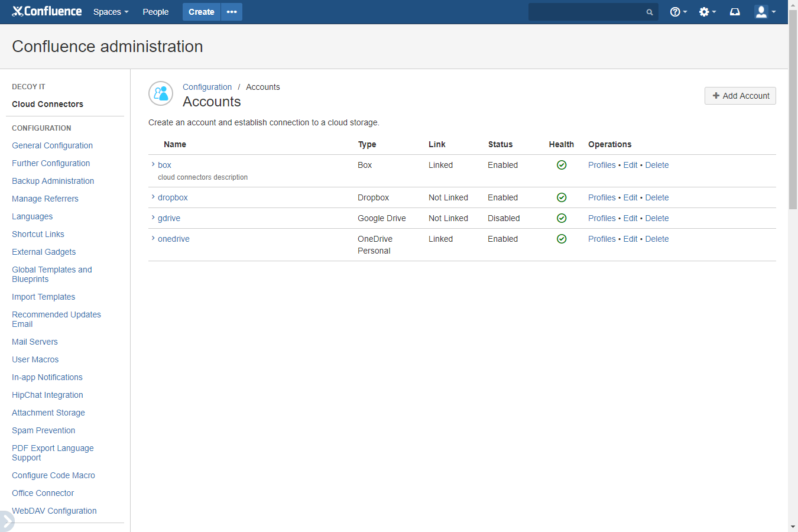Click the ellipsis button beside Create
Screen dimensions: 798x532
[x=232, y=12]
